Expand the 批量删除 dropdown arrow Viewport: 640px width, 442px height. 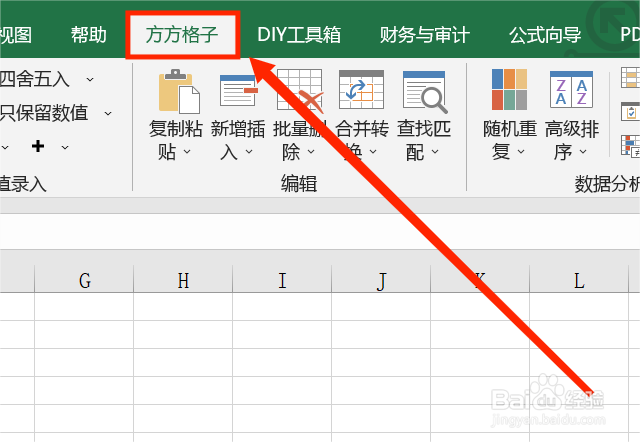(311, 152)
